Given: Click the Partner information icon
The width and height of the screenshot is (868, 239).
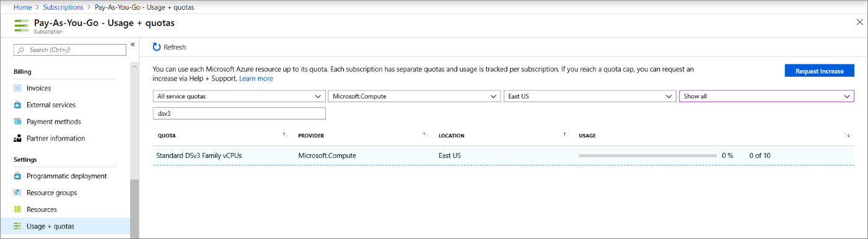Looking at the screenshot, I should 17,138.
